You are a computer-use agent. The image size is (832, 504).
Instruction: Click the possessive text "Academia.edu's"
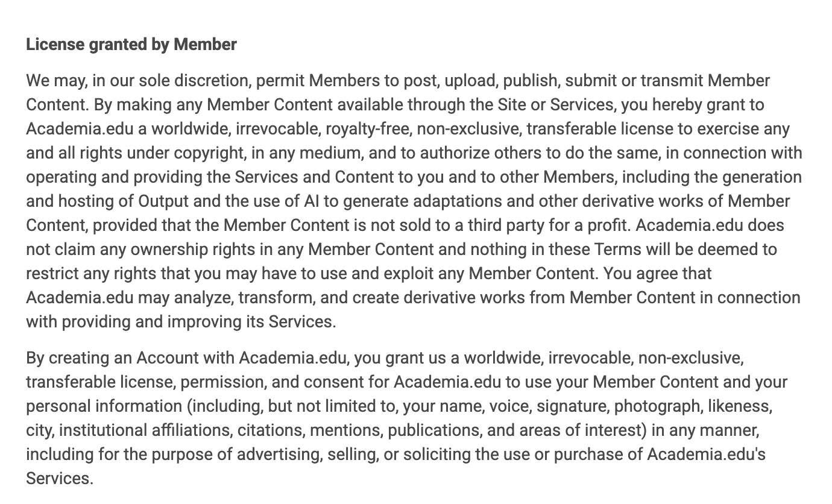tap(706, 455)
